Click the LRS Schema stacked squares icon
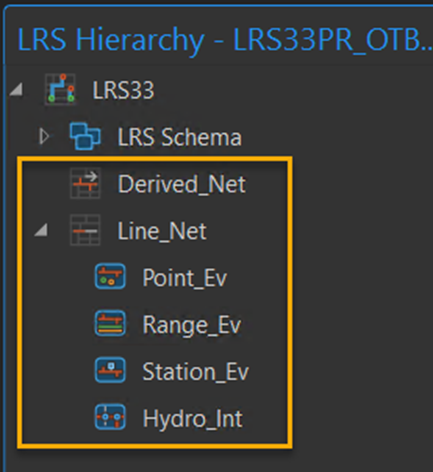The height and width of the screenshot is (472, 433). (85, 136)
